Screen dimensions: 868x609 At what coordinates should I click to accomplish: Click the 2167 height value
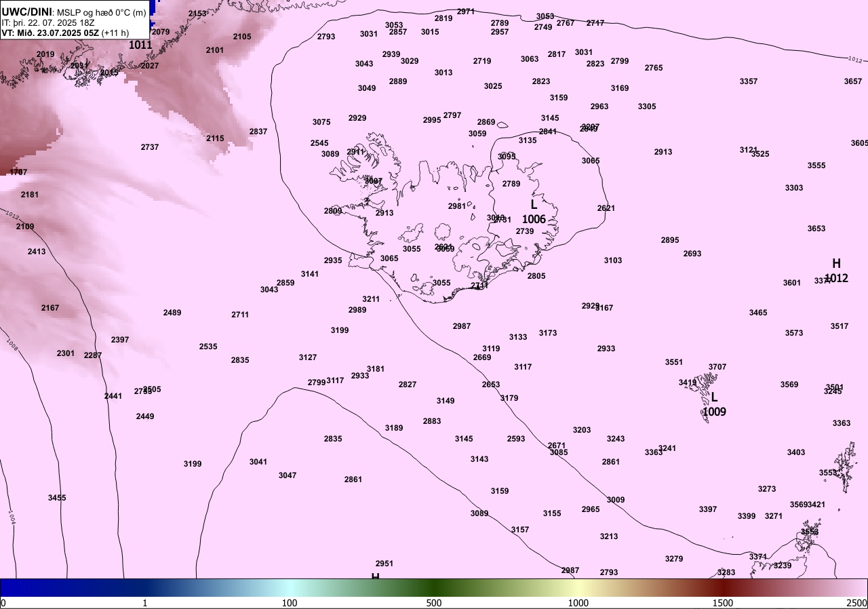point(50,308)
